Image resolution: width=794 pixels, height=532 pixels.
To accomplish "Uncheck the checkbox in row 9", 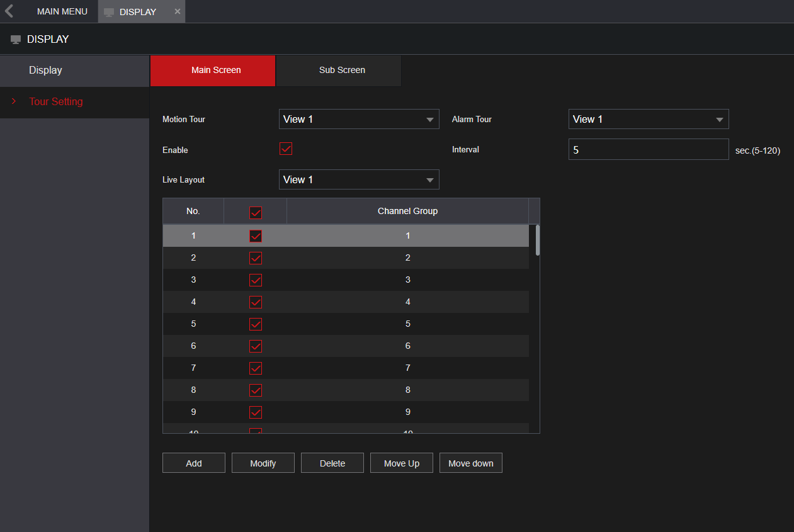I will tap(256, 412).
